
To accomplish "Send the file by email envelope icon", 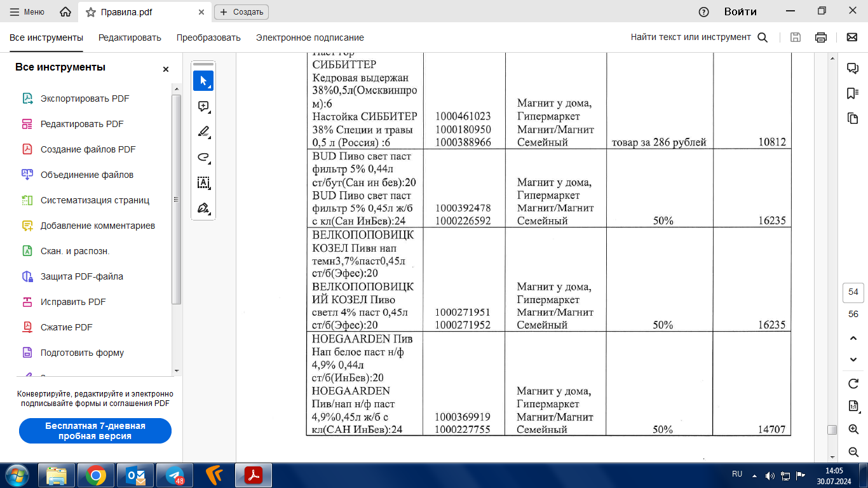I will [852, 37].
